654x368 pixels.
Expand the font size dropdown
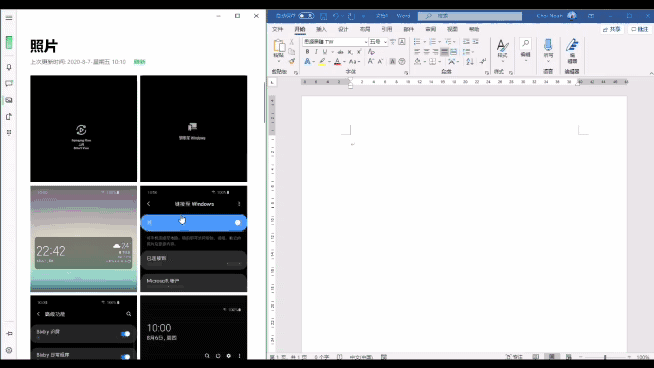[385, 42]
